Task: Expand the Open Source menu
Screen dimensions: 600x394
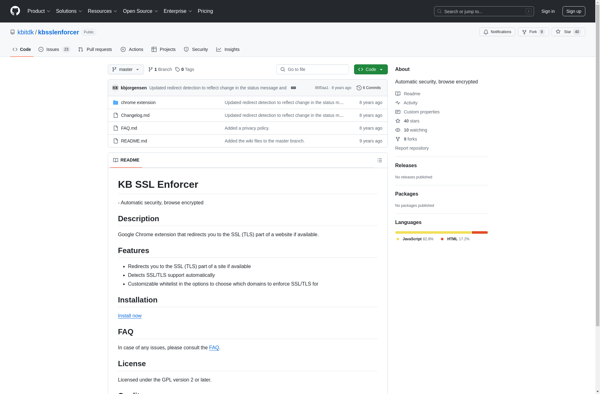Action: pyautogui.click(x=140, y=11)
